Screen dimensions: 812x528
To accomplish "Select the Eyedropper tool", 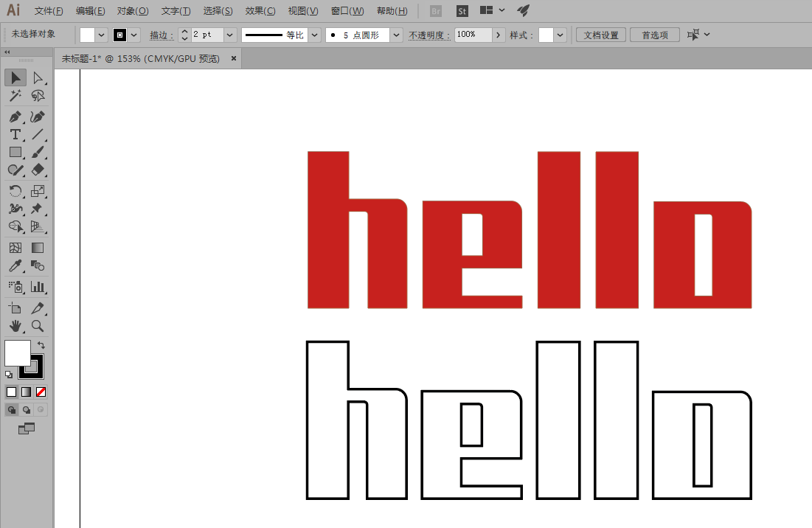I will coord(15,265).
